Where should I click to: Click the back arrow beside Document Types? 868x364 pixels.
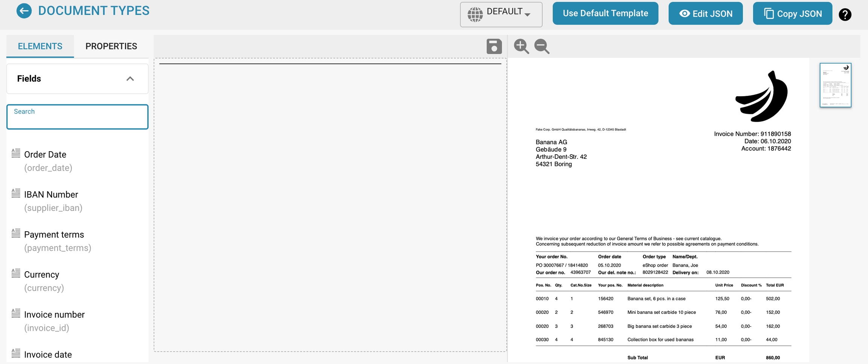pos(24,11)
